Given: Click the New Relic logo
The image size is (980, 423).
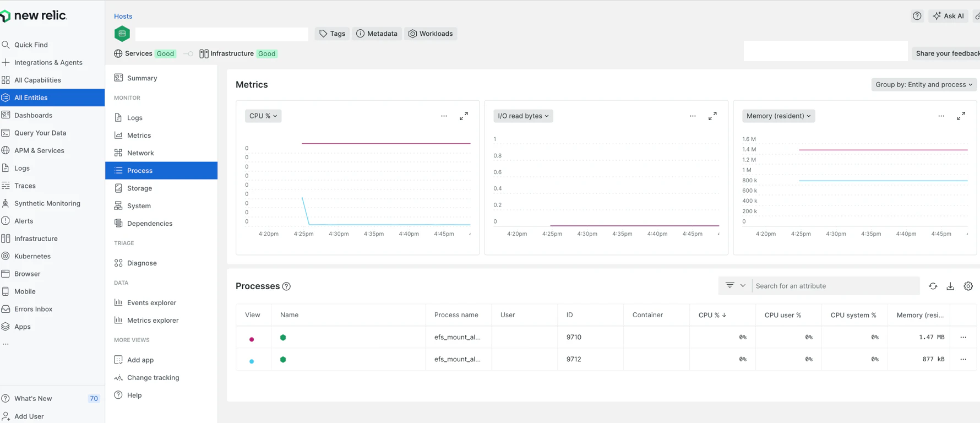Looking at the screenshot, I should pos(34,16).
